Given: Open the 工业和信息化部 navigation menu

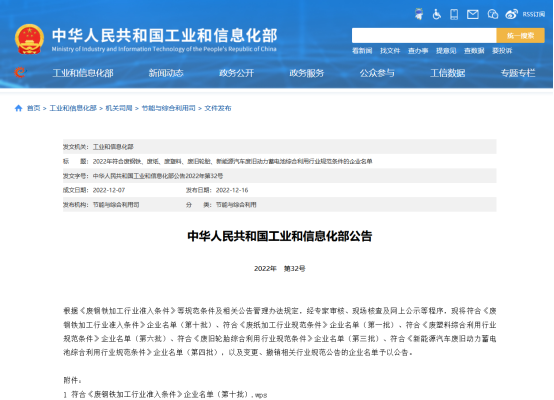Looking at the screenshot, I should (x=83, y=73).
